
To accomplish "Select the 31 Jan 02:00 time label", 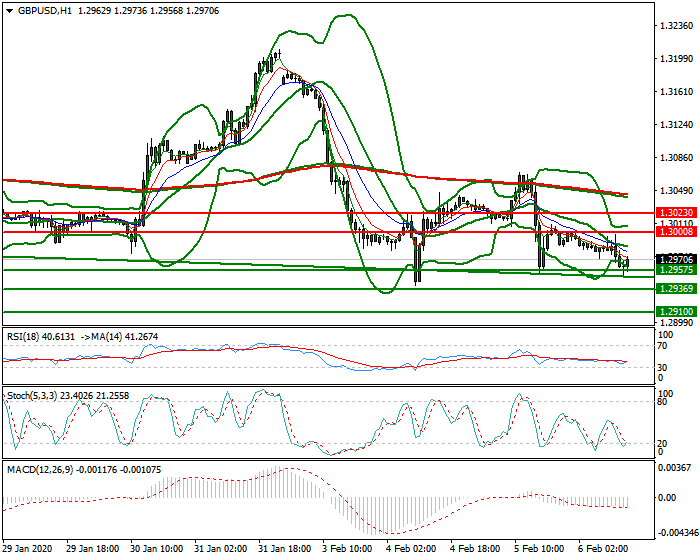I will tap(221, 548).
